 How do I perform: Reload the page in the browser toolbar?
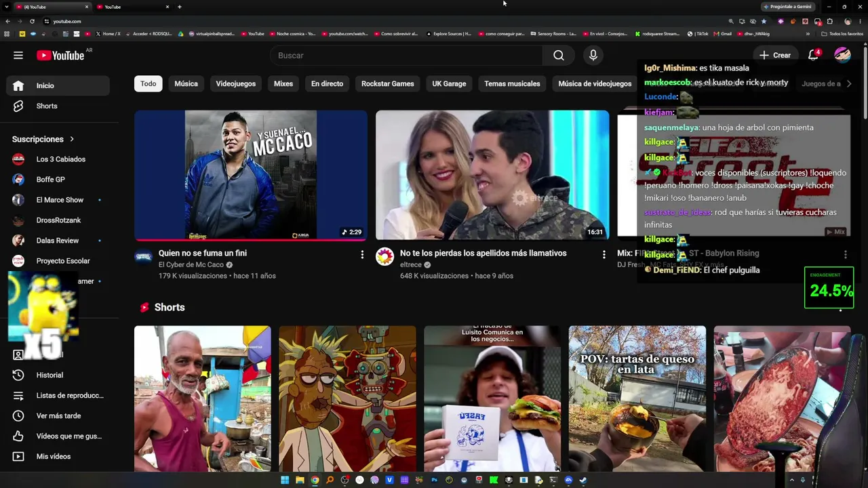[x=32, y=22]
